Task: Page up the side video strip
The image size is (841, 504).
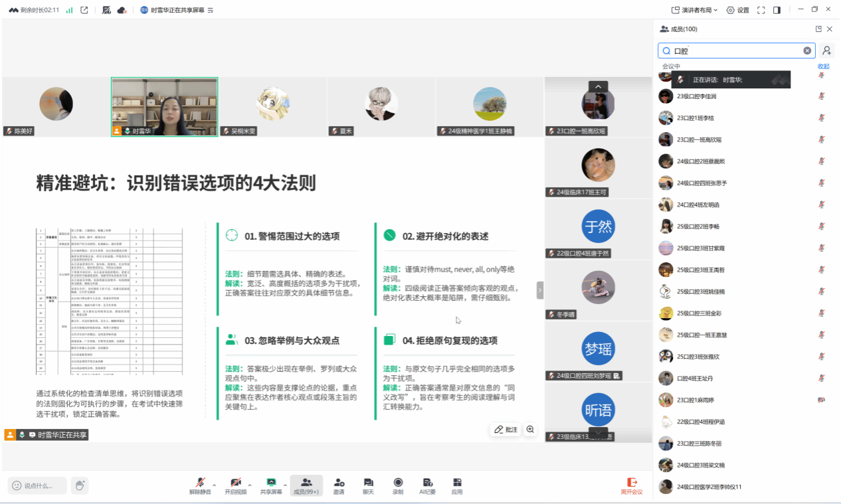Action: (598, 86)
